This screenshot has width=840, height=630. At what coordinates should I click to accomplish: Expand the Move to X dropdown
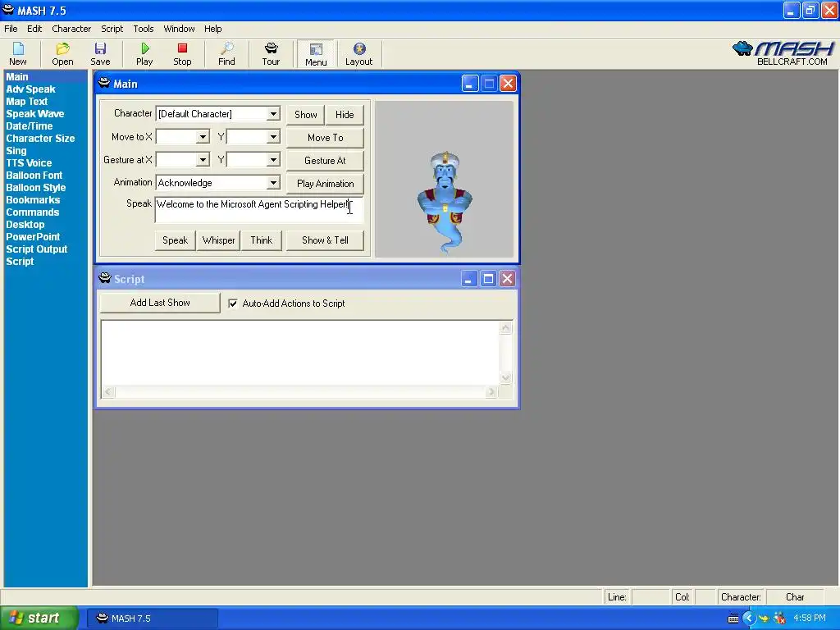click(x=203, y=137)
